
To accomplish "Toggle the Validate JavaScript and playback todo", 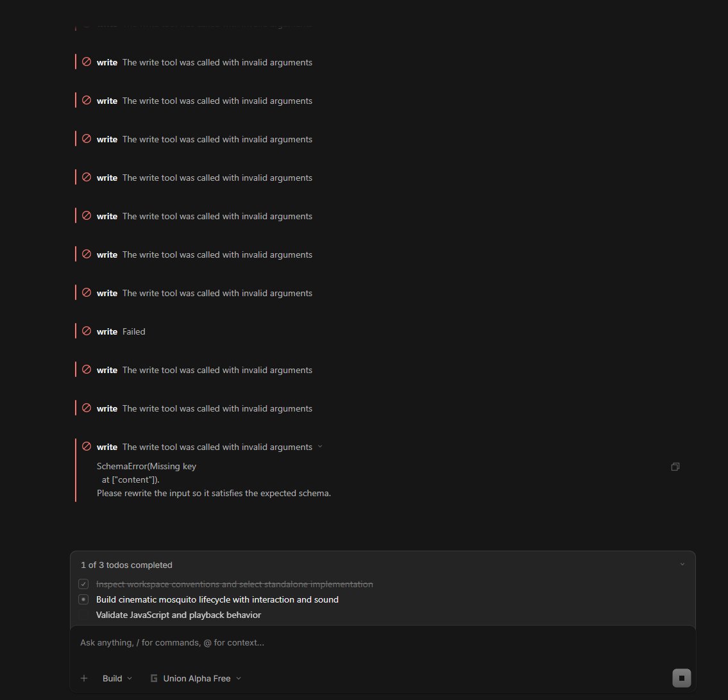I will (x=83, y=615).
